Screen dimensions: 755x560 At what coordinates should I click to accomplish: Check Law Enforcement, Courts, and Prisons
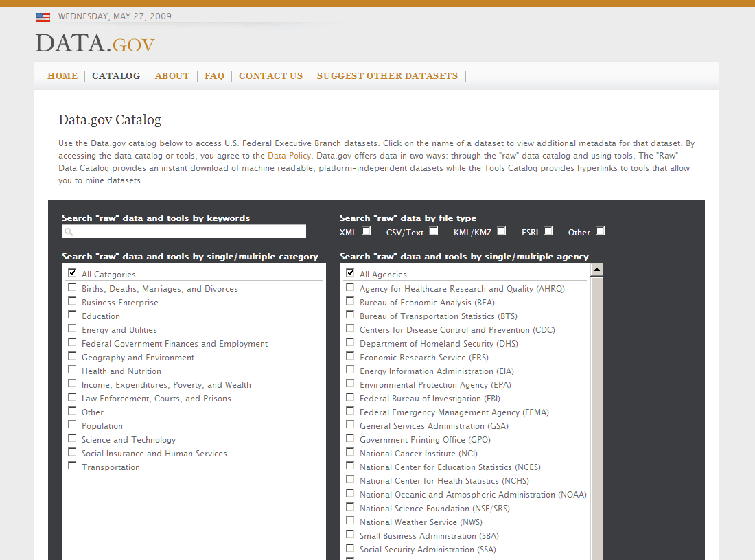click(x=72, y=397)
